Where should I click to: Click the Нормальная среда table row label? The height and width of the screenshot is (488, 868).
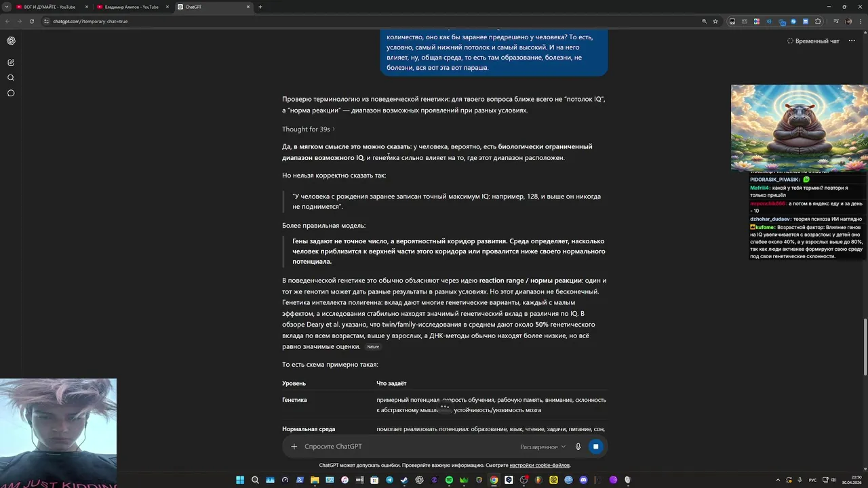309,429
